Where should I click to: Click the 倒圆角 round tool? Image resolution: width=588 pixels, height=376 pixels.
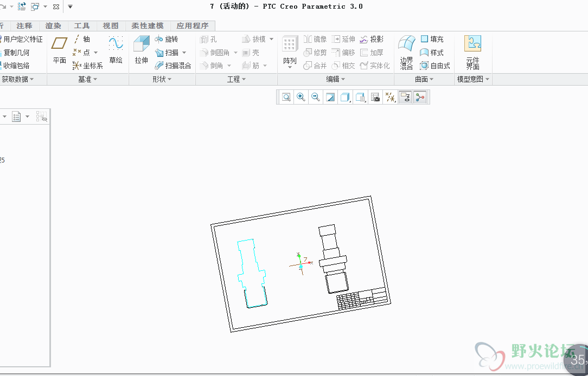tap(215, 53)
